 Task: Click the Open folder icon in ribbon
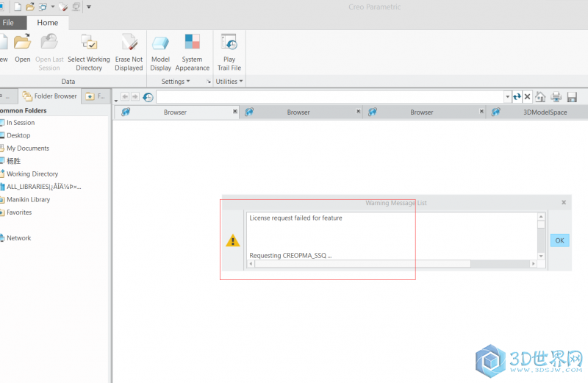coord(23,42)
